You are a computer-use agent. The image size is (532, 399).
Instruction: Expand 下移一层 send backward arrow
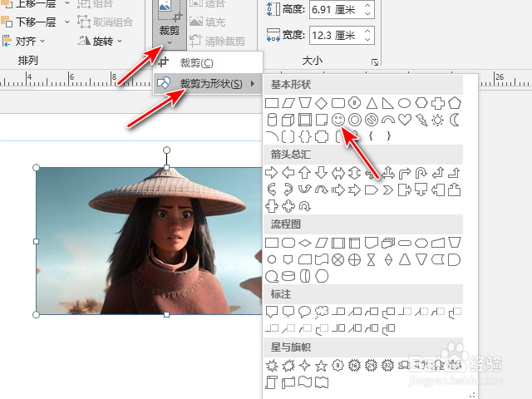(x=67, y=22)
